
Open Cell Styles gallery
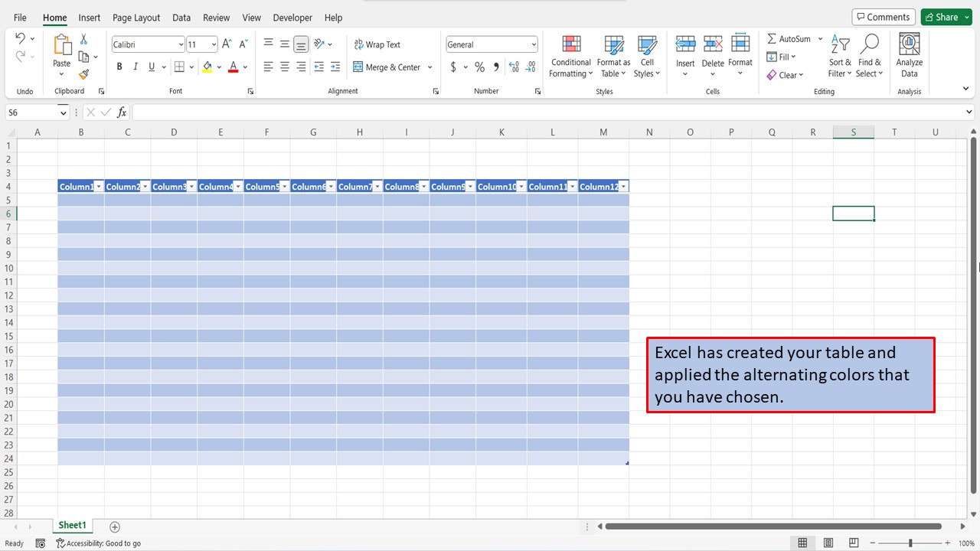[647, 55]
